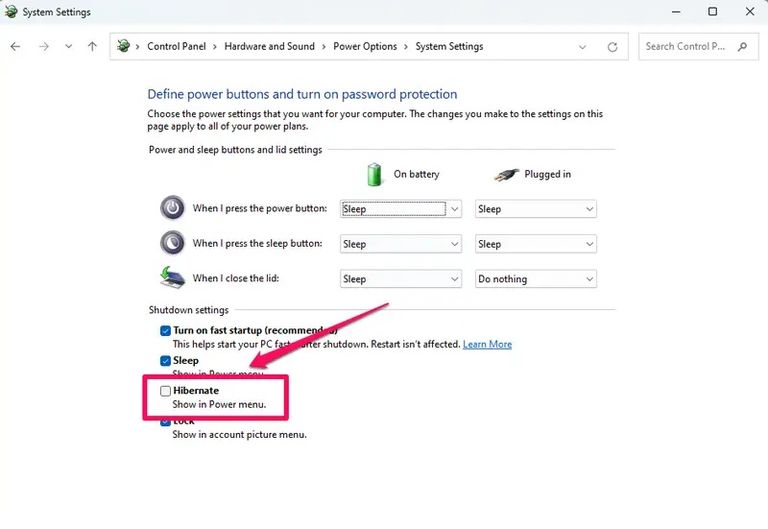Click the power button icon
768x529 pixels.
coord(173,208)
